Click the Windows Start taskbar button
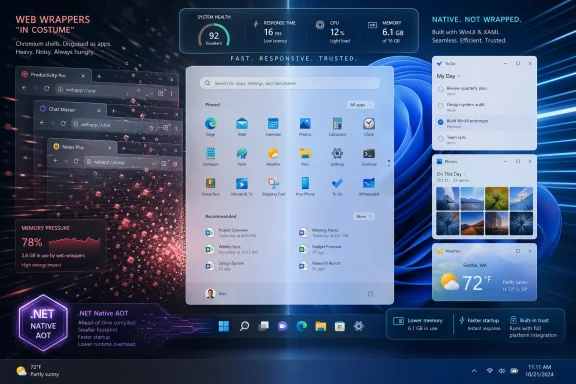The image size is (576, 384). pos(224,326)
